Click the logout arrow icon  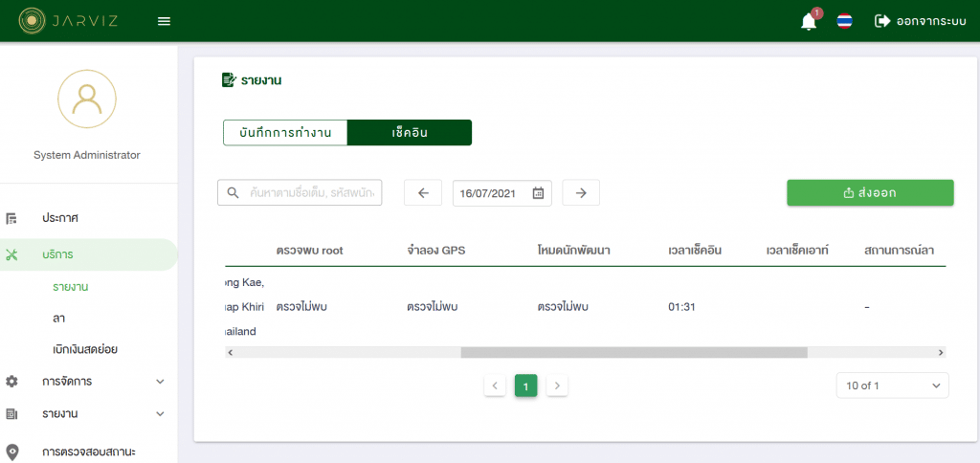tap(881, 21)
